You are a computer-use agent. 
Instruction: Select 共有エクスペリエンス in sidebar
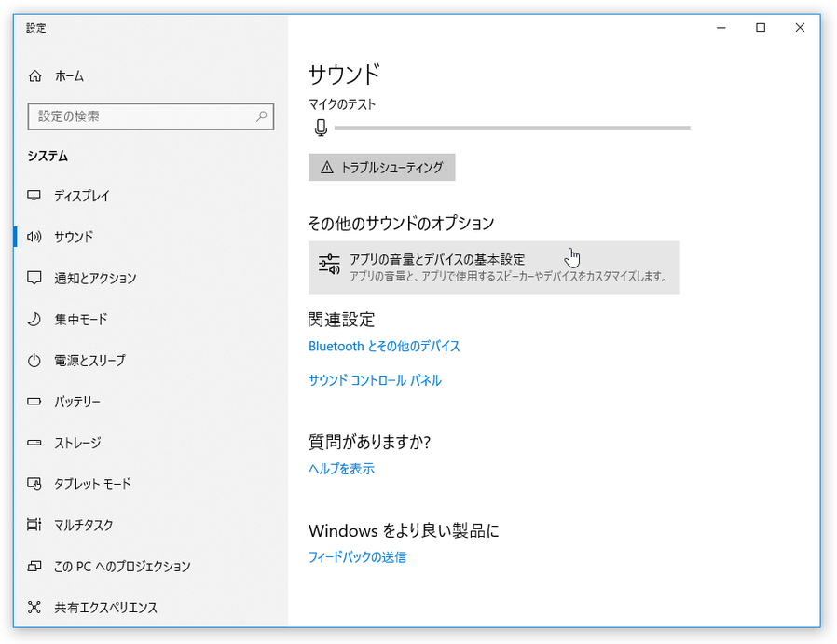coord(105,608)
